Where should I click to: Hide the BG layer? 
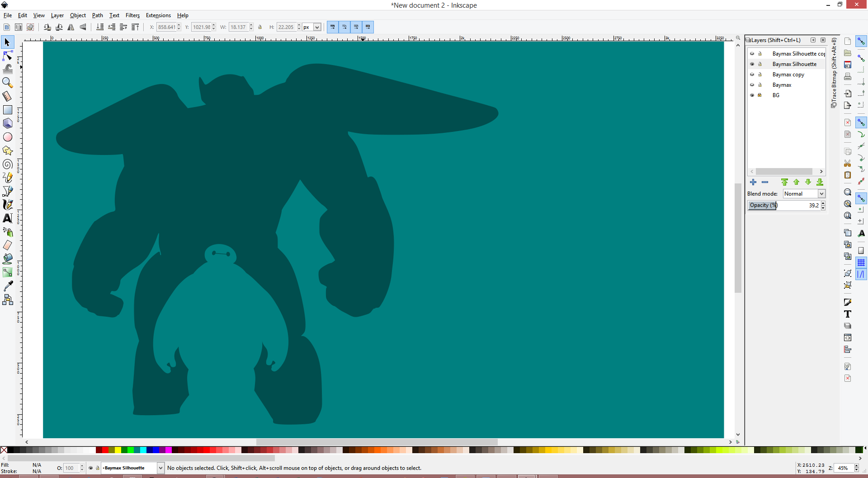(x=752, y=95)
